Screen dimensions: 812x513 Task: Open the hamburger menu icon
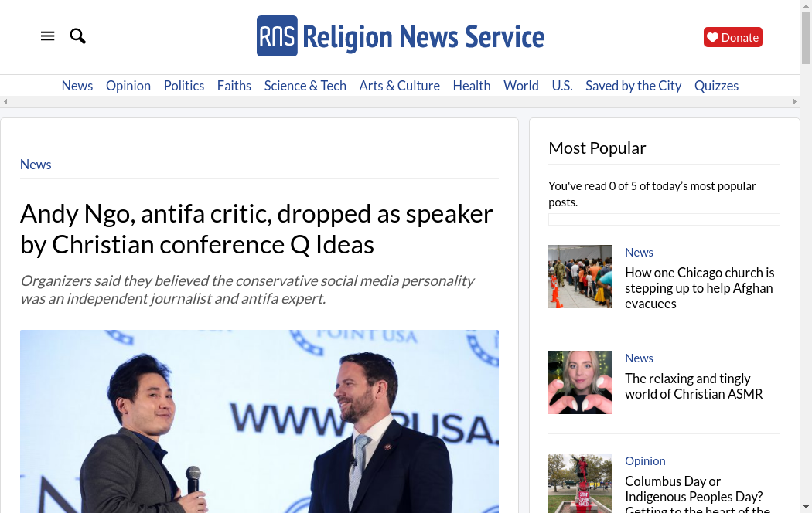[48, 36]
